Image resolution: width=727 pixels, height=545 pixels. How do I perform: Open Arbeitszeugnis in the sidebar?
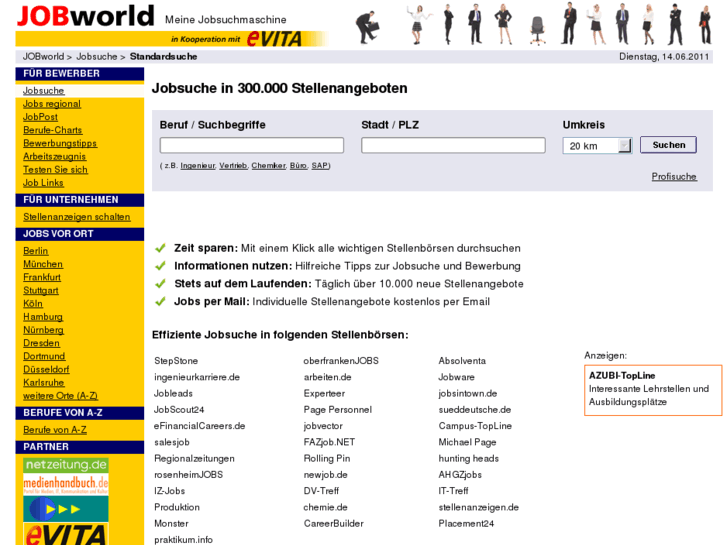[54, 156]
